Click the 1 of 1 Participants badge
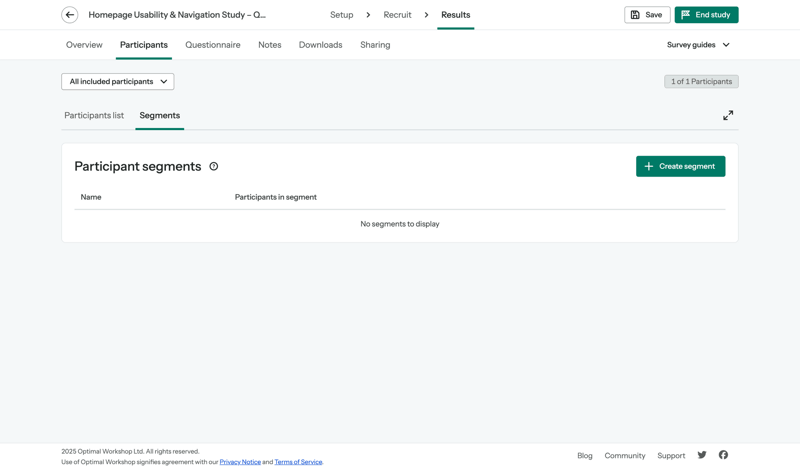The image size is (800, 470). click(x=701, y=82)
